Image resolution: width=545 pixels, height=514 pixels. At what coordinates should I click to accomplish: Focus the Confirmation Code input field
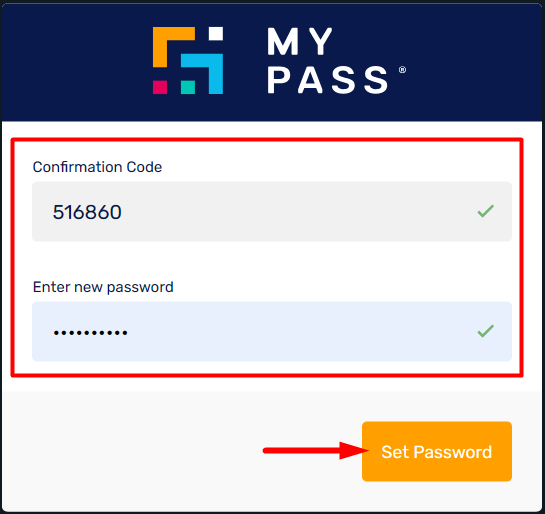coord(272,211)
